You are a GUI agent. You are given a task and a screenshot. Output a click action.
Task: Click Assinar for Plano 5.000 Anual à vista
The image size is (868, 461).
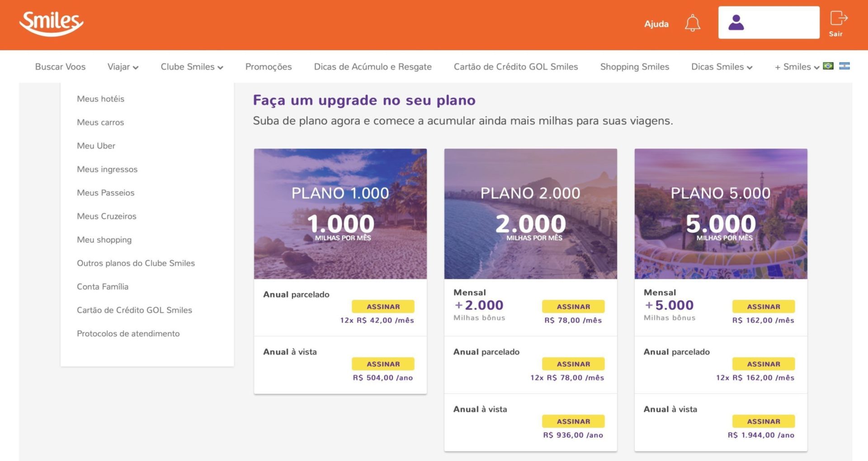(x=764, y=421)
